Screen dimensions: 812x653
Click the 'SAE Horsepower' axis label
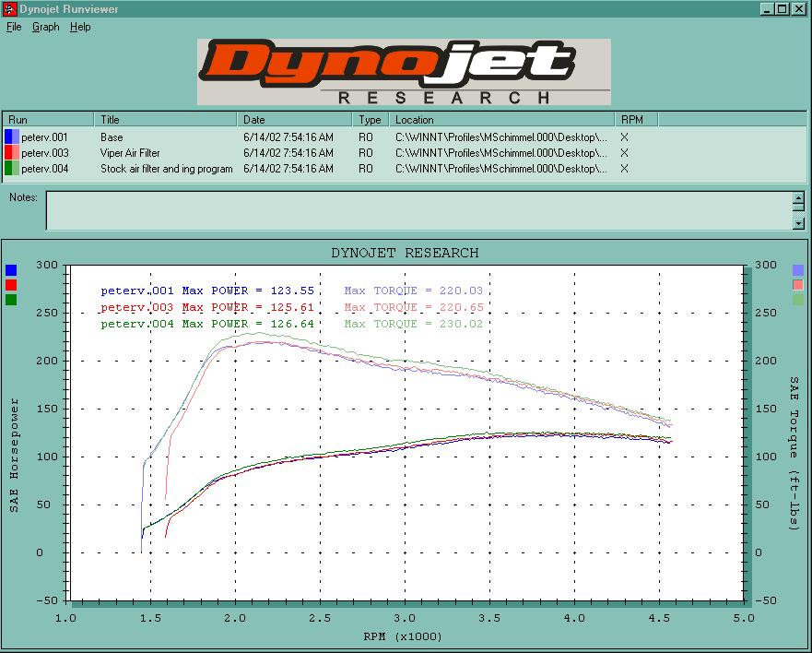coord(14,455)
